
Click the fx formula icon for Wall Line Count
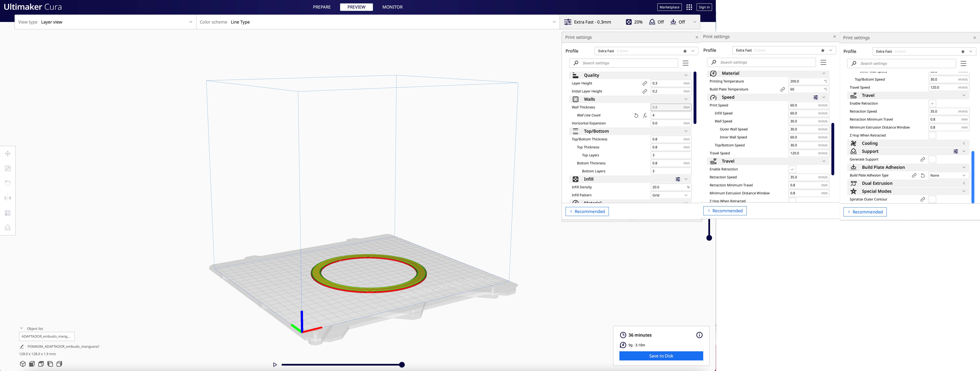pyautogui.click(x=644, y=115)
